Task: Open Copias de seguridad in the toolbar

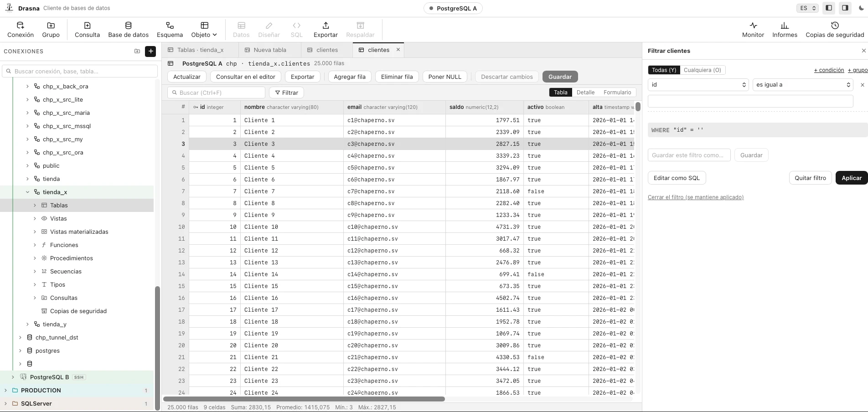Action: pyautogui.click(x=835, y=30)
